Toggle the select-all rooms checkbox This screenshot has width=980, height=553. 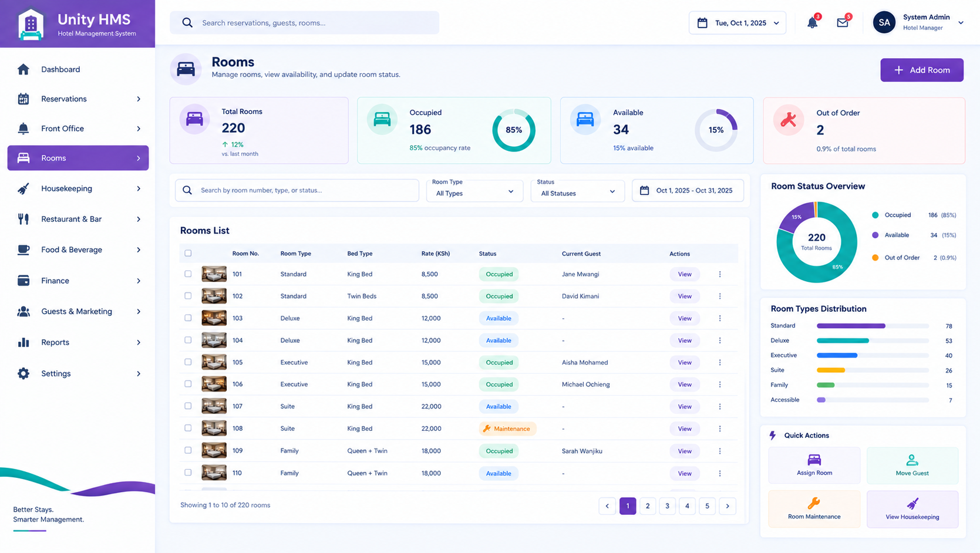(x=188, y=253)
